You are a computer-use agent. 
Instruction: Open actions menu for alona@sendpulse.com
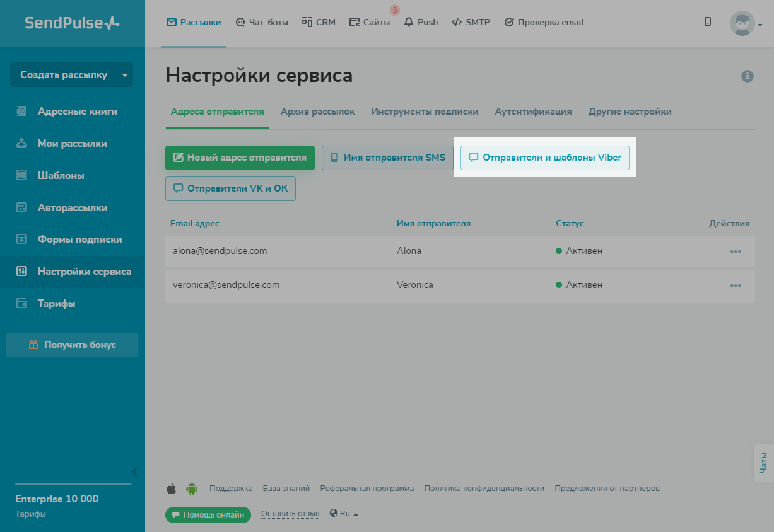[736, 252]
